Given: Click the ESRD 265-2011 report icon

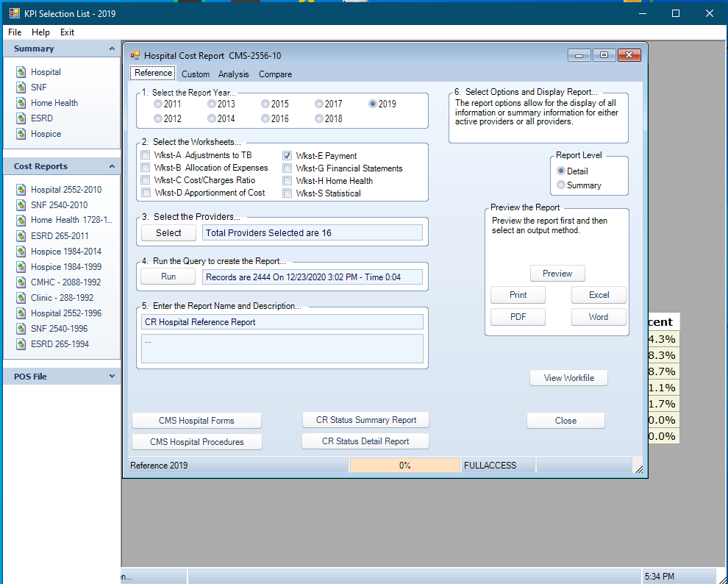Looking at the screenshot, I should [x=21, y=236].
